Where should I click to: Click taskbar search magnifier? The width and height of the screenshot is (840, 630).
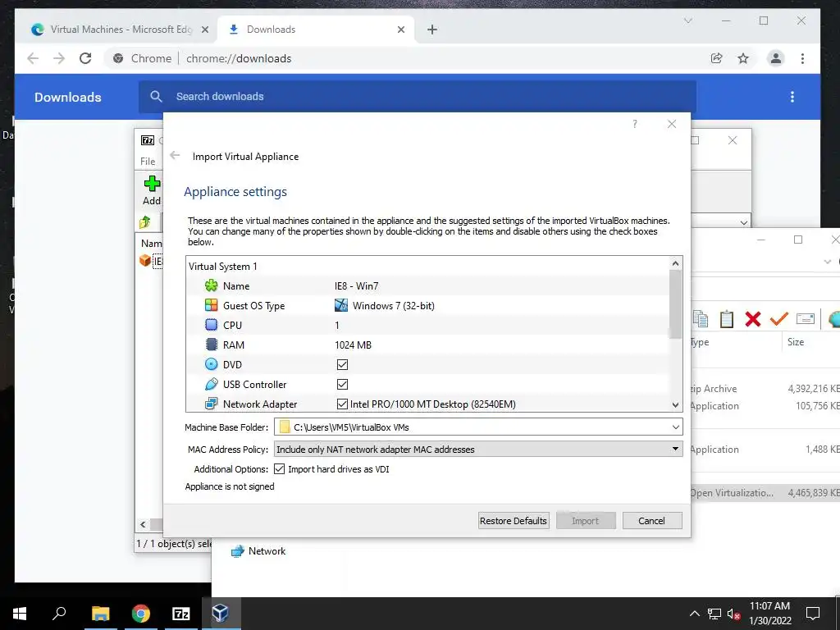click(59, 613)
